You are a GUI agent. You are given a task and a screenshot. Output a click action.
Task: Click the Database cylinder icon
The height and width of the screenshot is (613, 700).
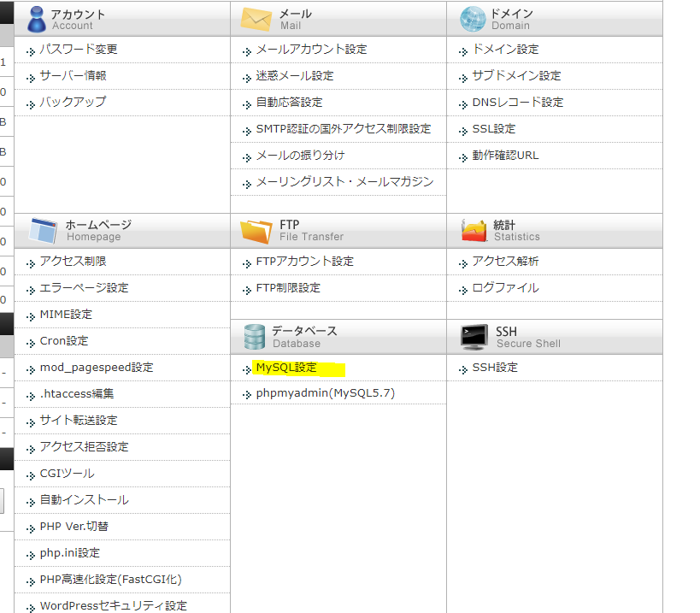coord(255,337)
